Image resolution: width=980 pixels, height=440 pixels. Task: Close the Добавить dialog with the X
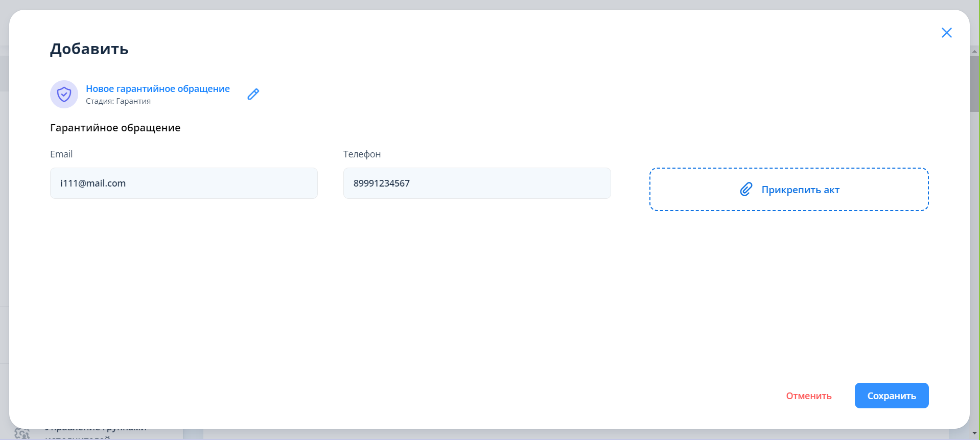pos(946,33)
